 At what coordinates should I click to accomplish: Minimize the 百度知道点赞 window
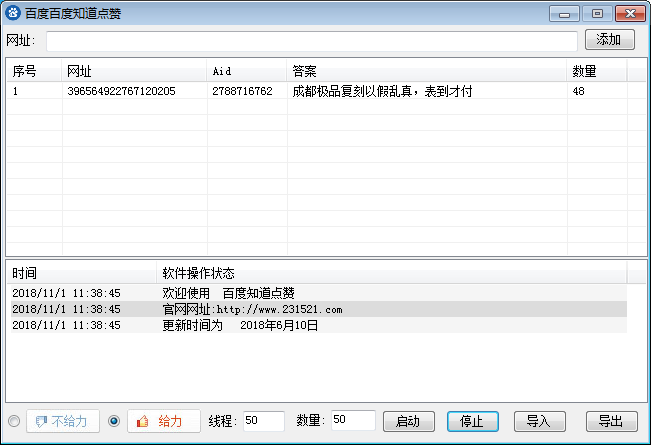(x=564, y=14)
